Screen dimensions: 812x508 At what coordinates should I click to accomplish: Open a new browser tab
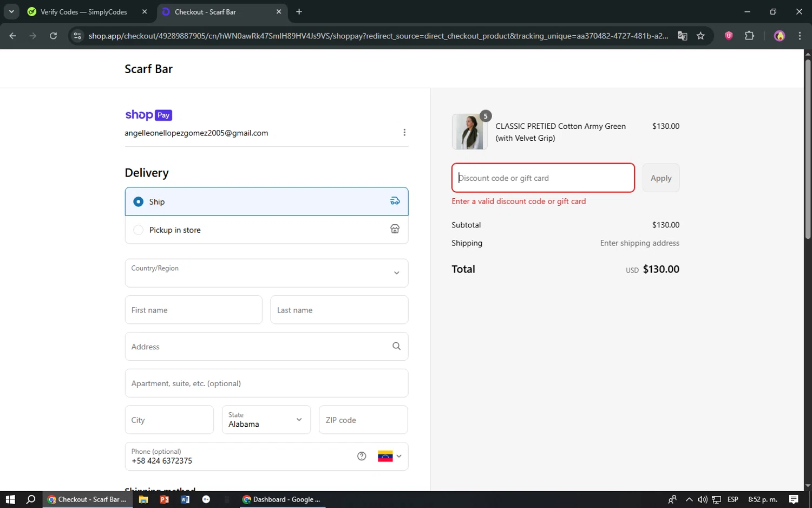coord(299,12)
